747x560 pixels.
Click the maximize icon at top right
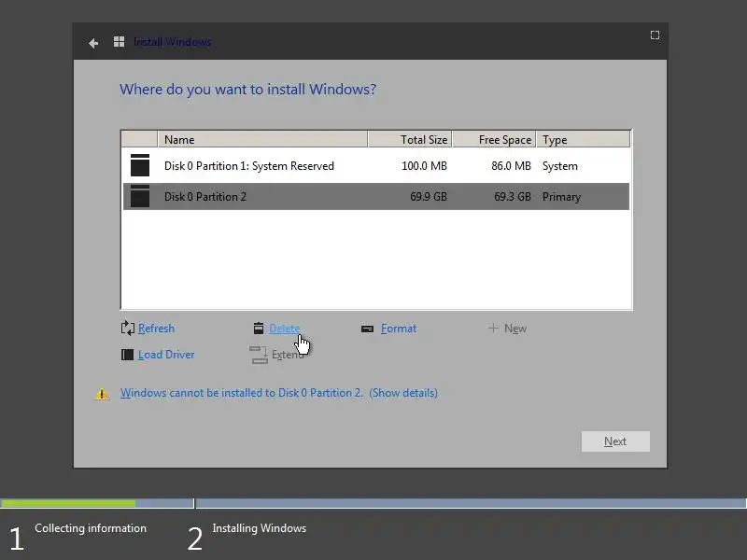pyautogui.click(x=655, y=35)
